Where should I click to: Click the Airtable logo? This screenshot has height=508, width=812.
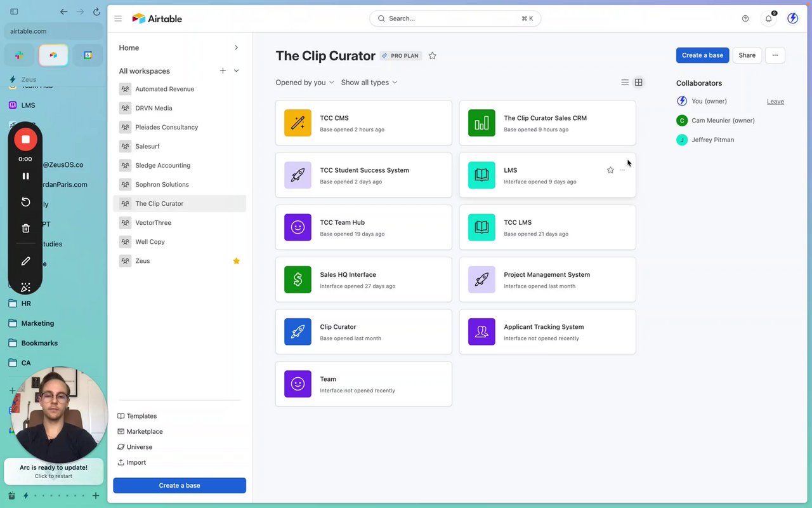coord(157,18)
